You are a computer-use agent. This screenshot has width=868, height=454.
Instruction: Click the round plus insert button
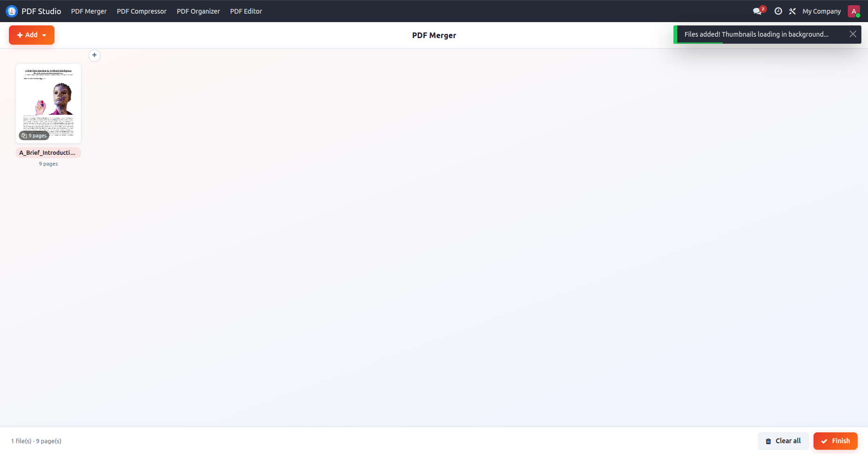[94, 55]
